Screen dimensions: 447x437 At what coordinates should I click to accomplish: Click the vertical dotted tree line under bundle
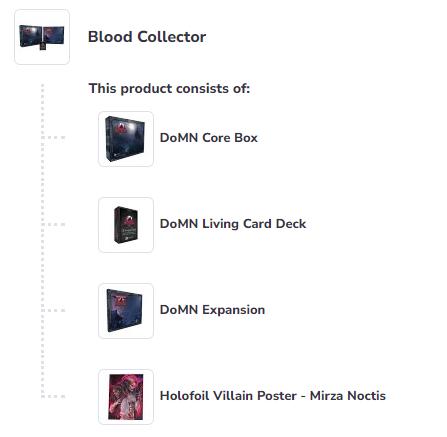pyautogui.click(x=42, y=241)
